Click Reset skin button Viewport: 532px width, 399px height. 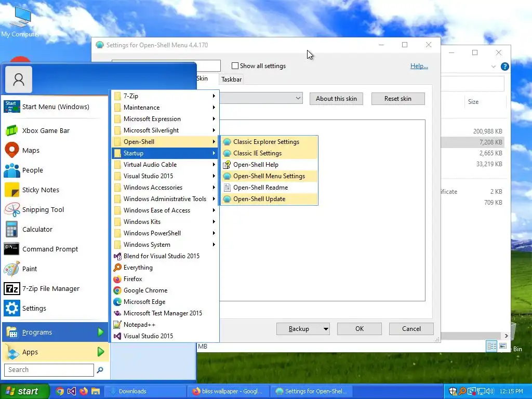click(x=398, y=99)
